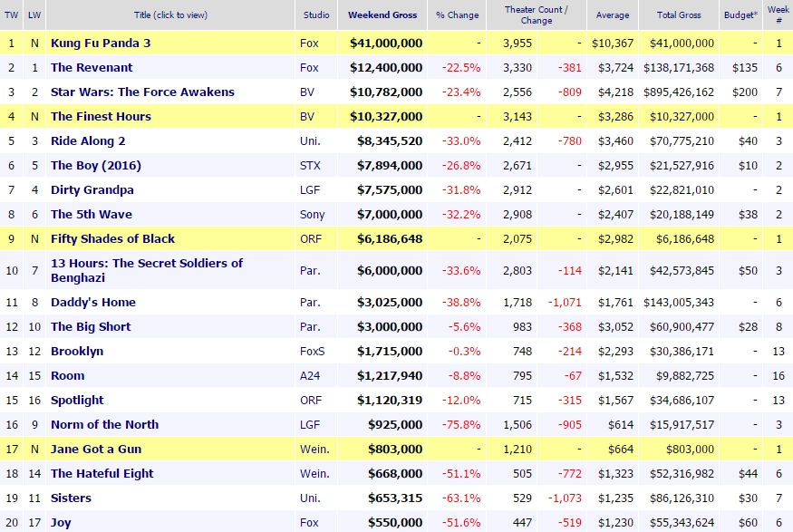Click Par. studio in The Big Short row
793x532 pixels.
click(310, 326)
